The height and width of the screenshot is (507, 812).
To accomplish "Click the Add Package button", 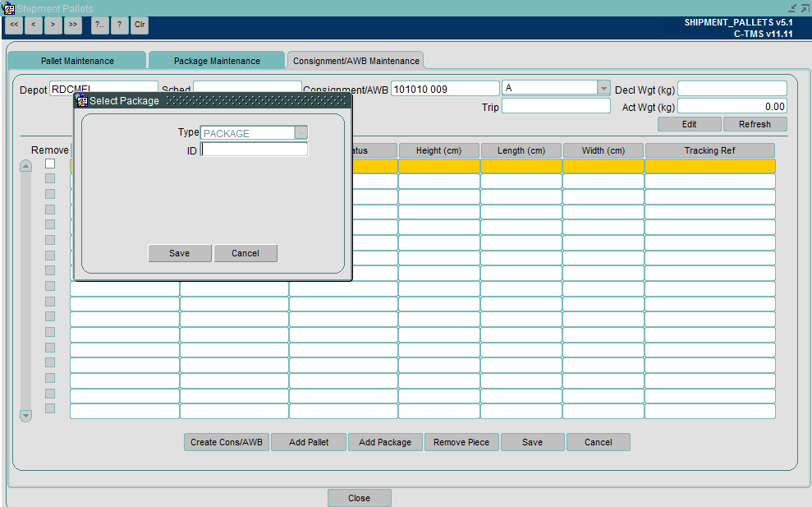I will [x=385, y=442].
